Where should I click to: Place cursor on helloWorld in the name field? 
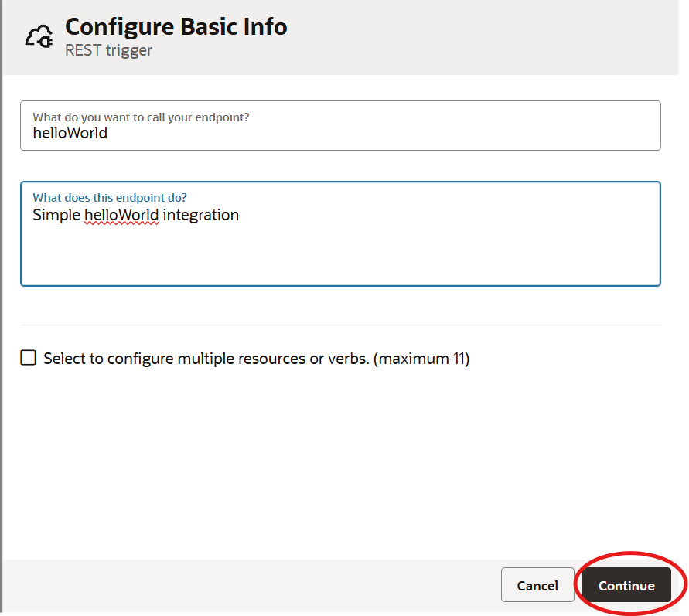tap(70, 133)
